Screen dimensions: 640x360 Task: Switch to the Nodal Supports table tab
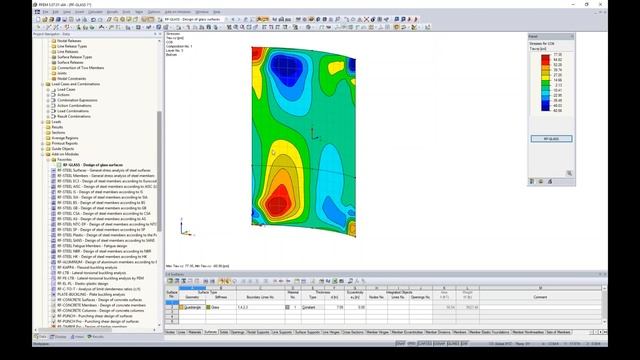pos(258,332)
